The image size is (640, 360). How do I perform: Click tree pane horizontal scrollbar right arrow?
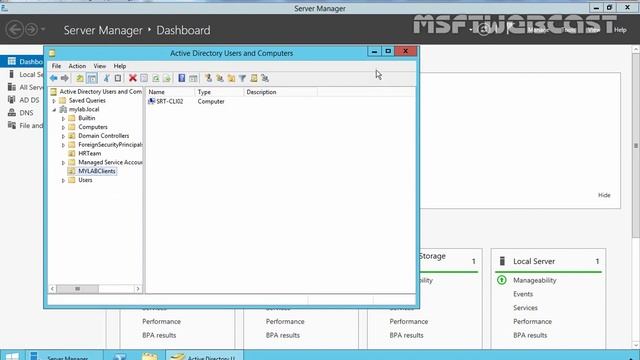(x=138, y=289)
